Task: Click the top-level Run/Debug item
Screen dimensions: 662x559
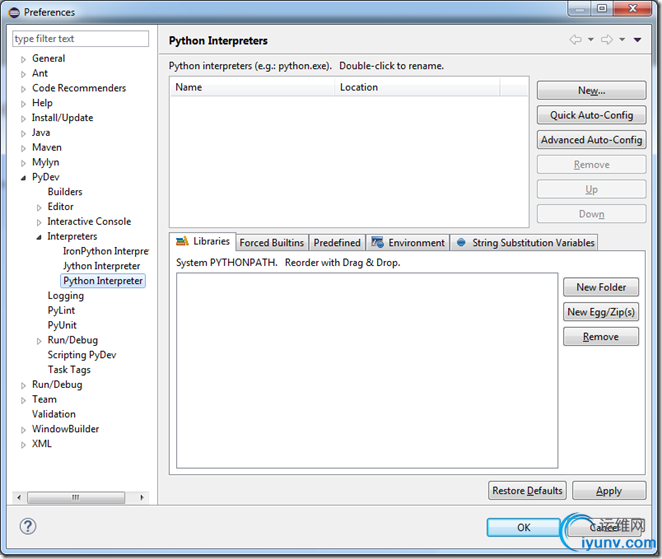Action: tap(57, 385)
